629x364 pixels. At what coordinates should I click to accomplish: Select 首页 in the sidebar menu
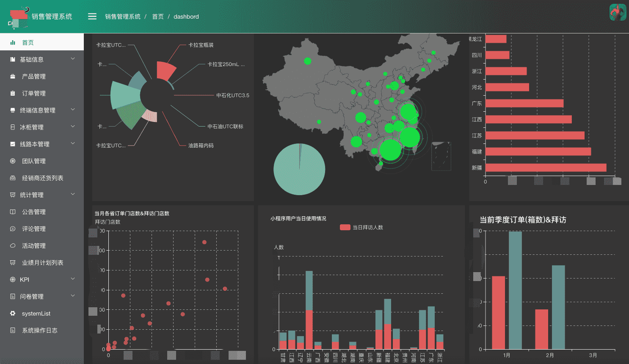(42, 42)
